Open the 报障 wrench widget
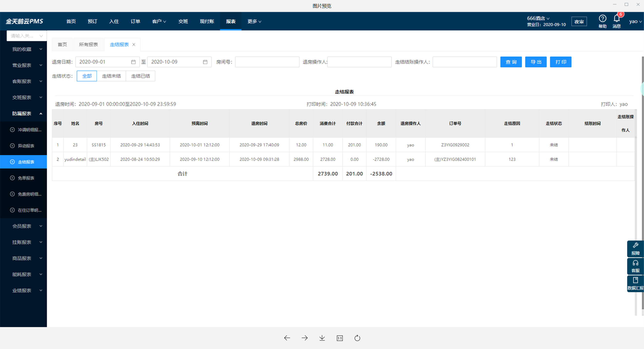The width and height of the screenshot is (644, 349). [635, 249]
